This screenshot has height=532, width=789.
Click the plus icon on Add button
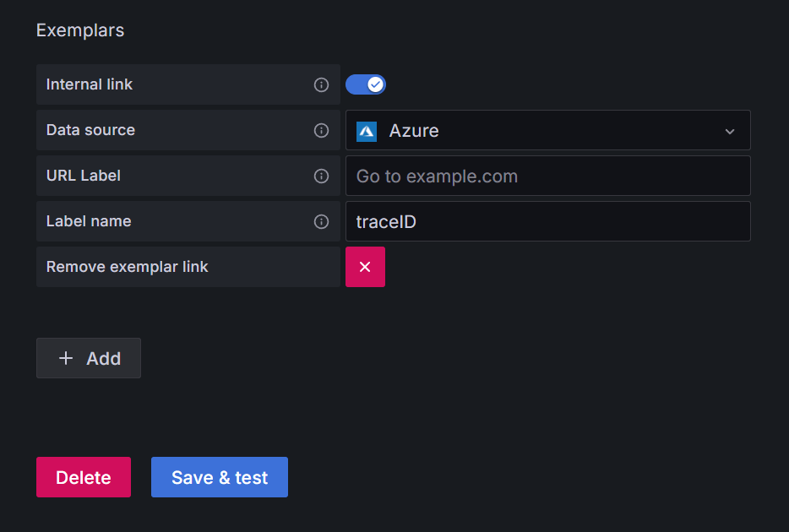pyautogui.click(x=66, y=358)
